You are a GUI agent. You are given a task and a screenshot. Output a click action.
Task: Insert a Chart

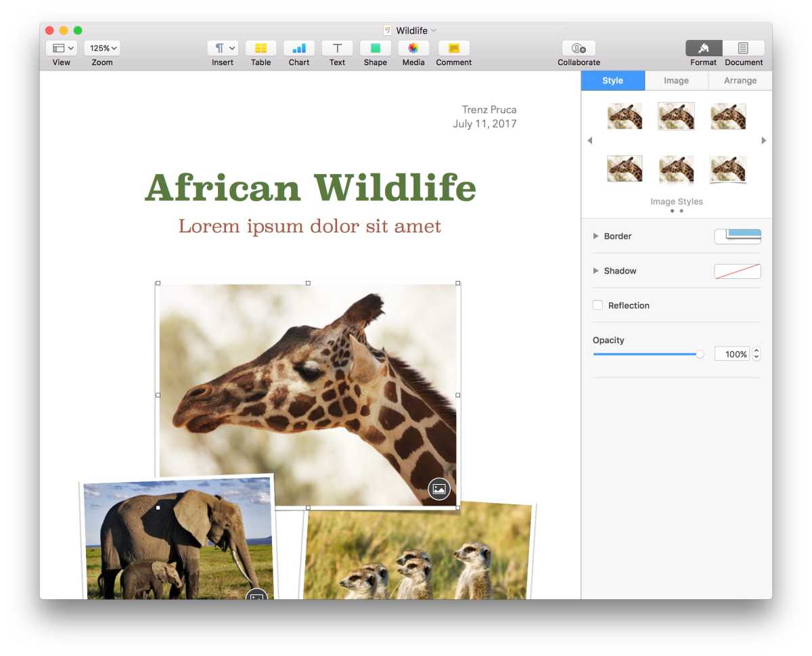coord(298,49)
